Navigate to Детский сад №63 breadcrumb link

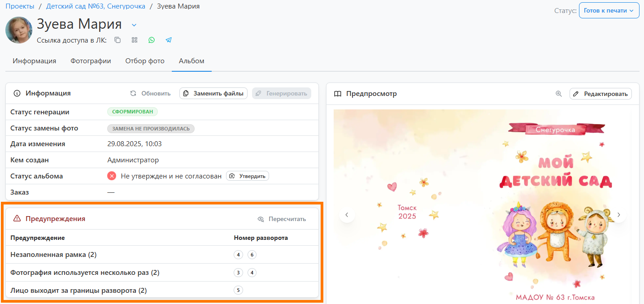tap(96, 6)
